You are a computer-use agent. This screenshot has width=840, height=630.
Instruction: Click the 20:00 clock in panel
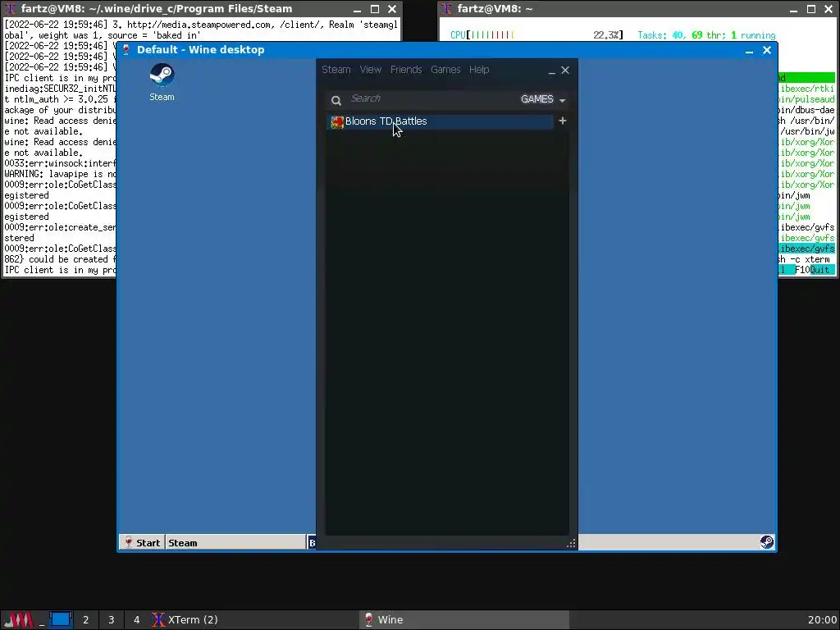[822, 620]
